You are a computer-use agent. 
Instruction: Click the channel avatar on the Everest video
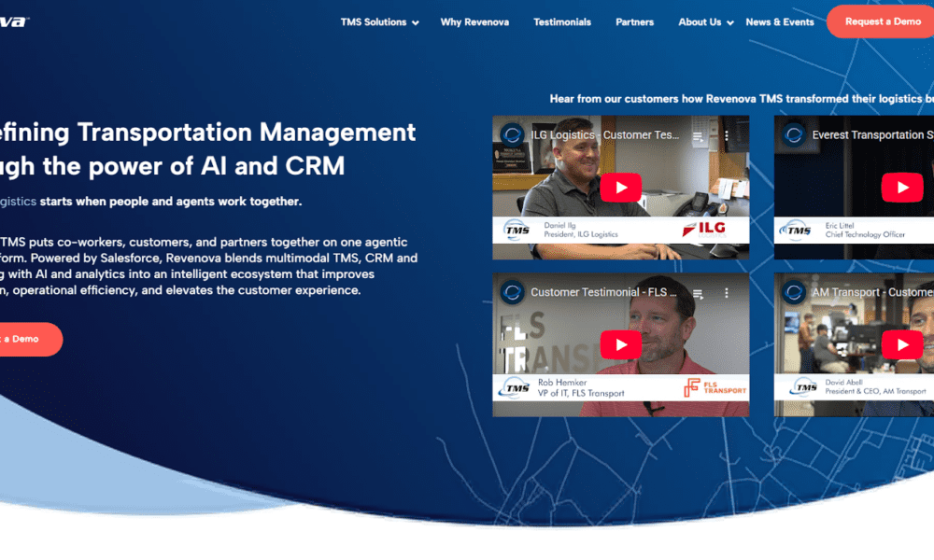[x=793, y=134]
